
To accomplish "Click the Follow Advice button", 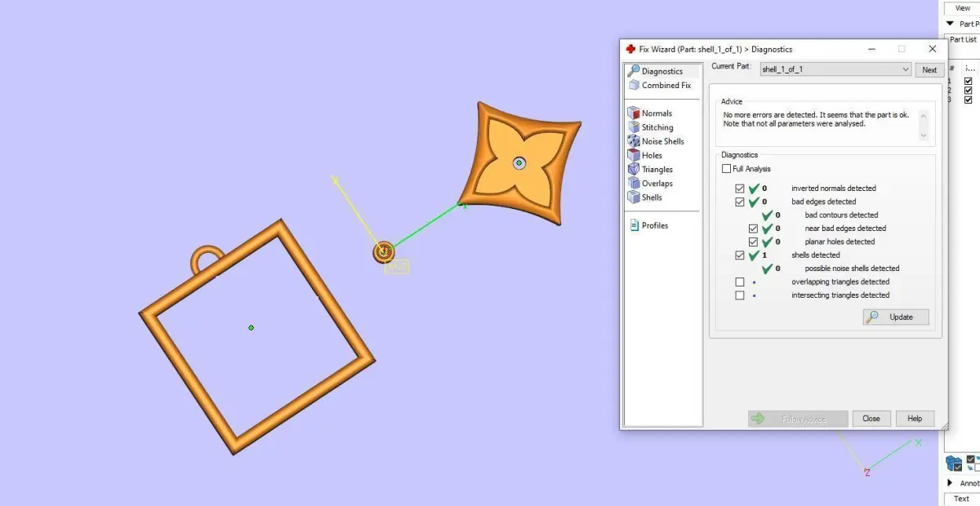I will (x=798, y=419).
